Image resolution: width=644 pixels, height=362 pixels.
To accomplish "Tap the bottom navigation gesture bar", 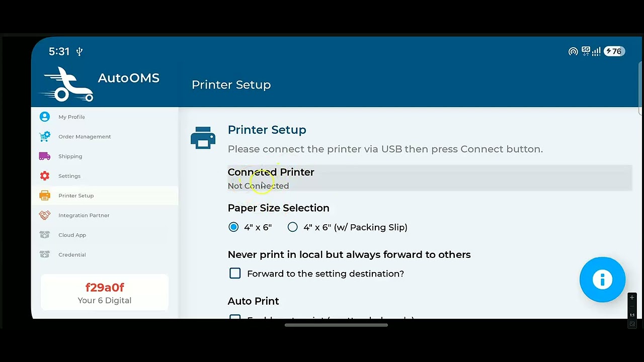I will (x=336, y=325).
